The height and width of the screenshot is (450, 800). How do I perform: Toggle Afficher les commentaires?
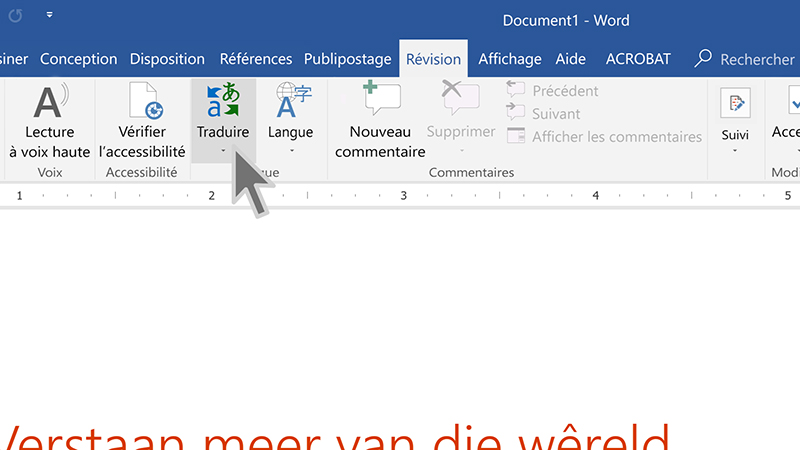(x=605, y=137)
